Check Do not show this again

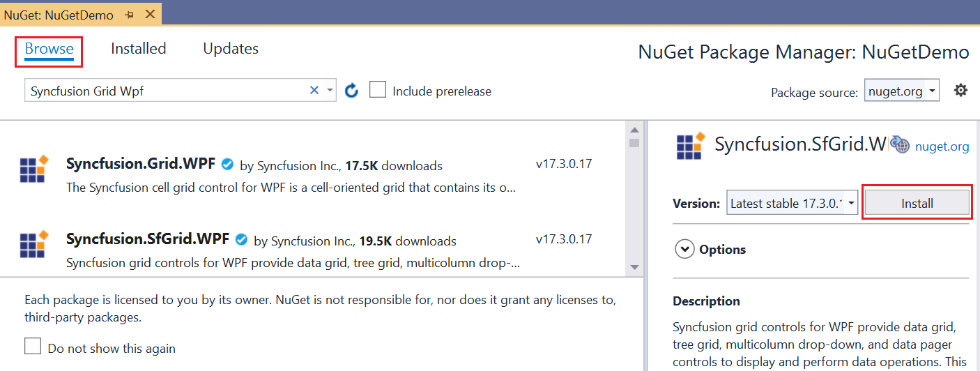point(33,347)
